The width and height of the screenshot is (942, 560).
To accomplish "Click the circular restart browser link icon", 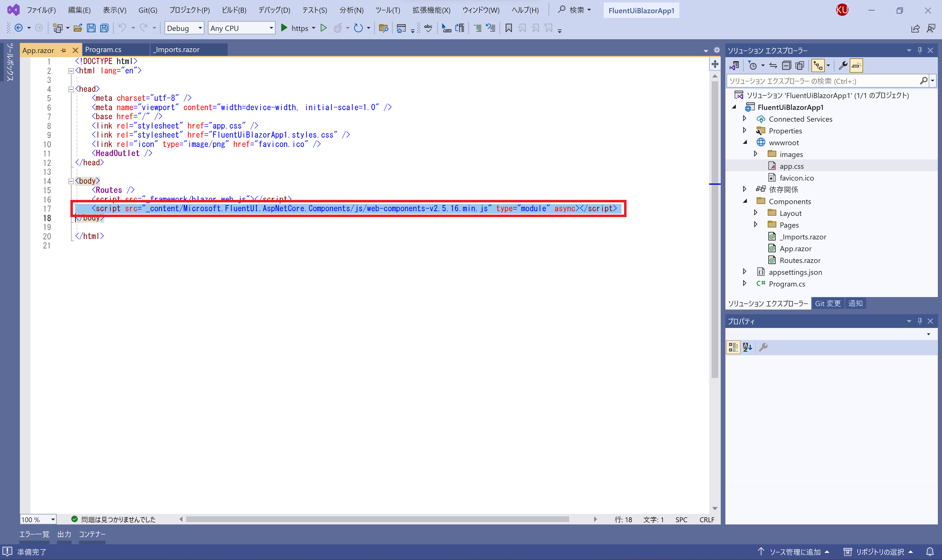I will 358,28.
